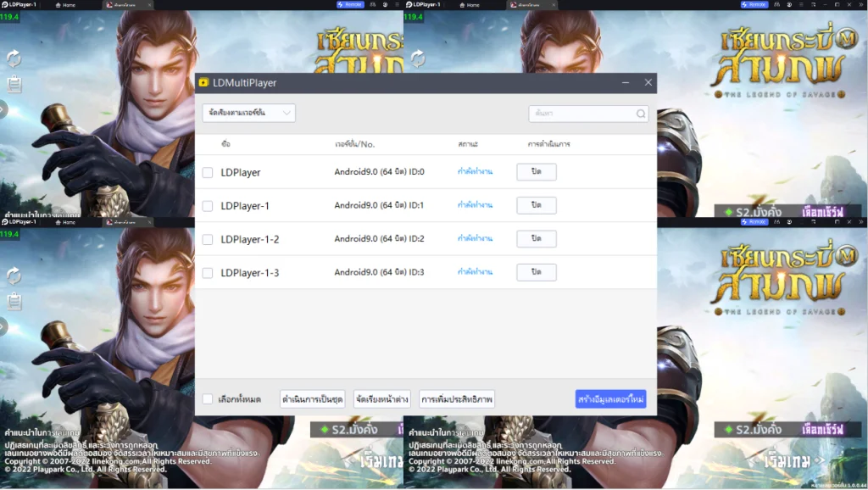
Task: Click the การเพิ่มประสิทธิภาพ optimization button
Action: (x=457, y=399)
